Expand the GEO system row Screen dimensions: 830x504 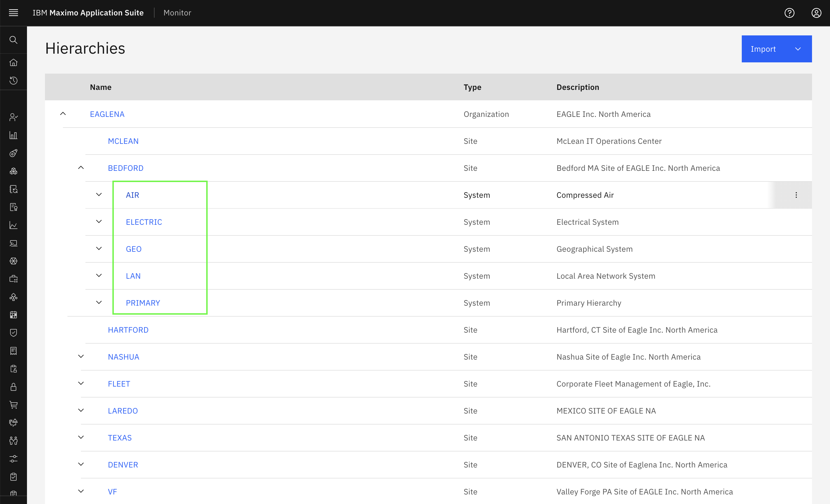click(x=99, y=249)
